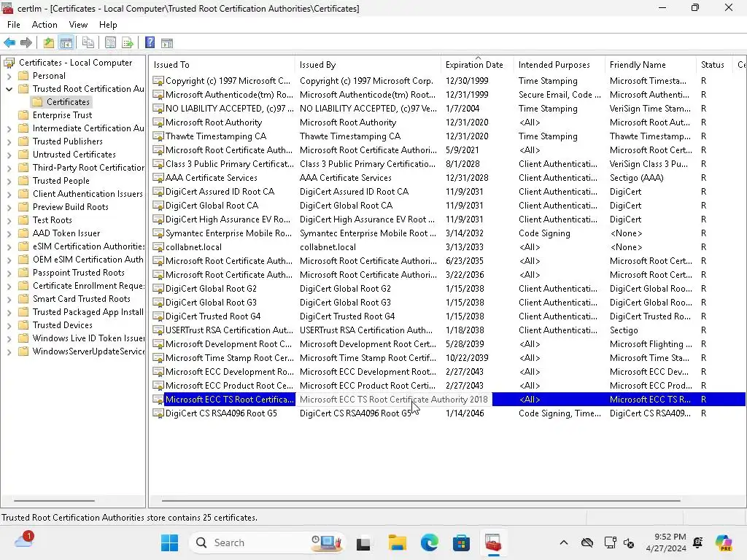
Task: Open the Action menu
Action: (x=44, y=25)
